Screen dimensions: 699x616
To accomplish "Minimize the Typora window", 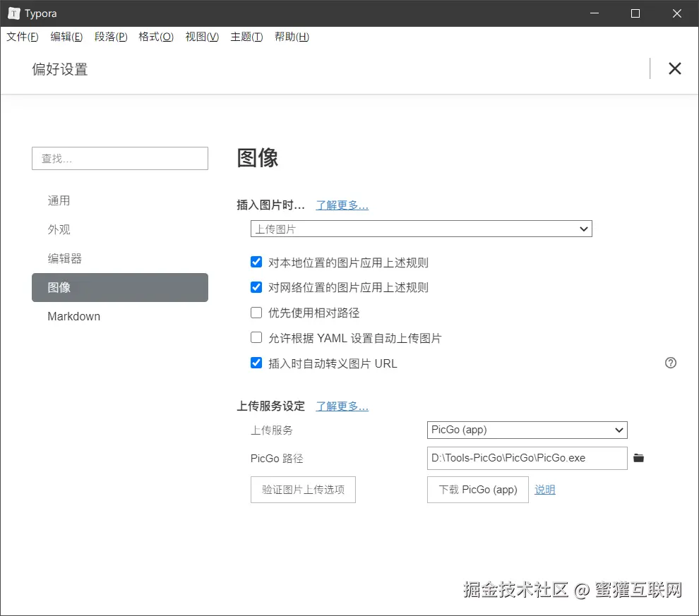I will coord(595,13).
